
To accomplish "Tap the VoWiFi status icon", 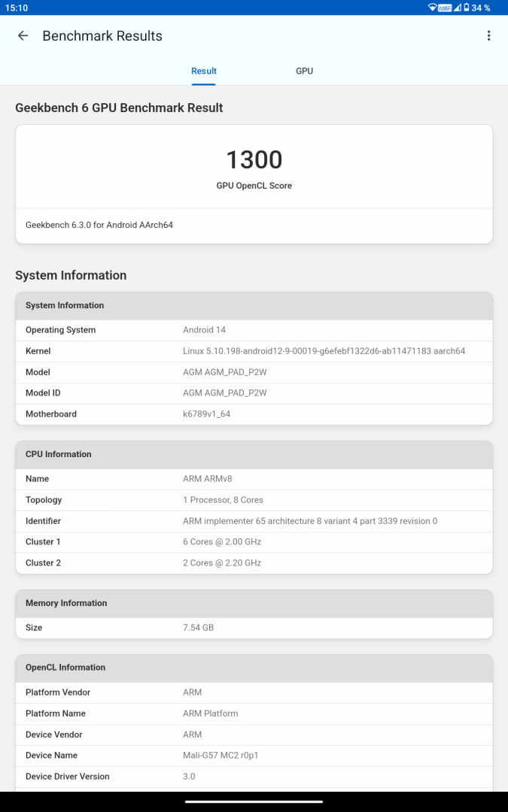I will (x=445, y=8).
